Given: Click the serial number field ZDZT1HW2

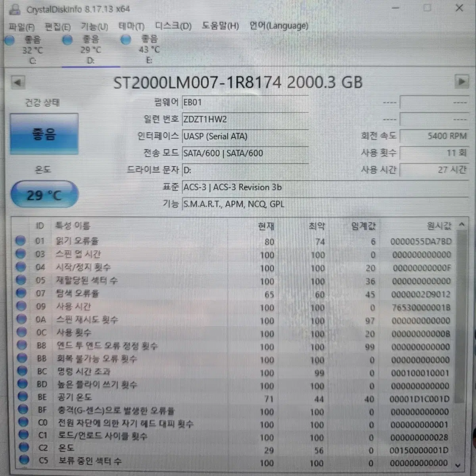Looking at the screenshot, I should click(245, 119).
